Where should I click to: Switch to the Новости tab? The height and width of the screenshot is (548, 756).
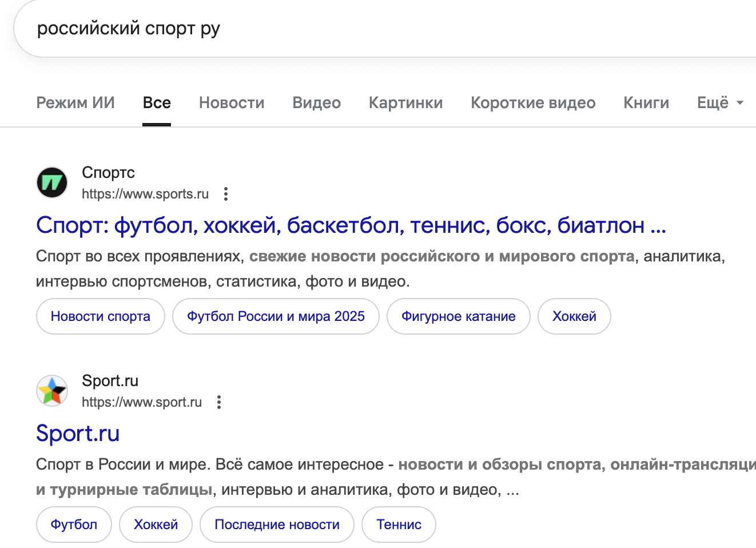tap(232, 103)
